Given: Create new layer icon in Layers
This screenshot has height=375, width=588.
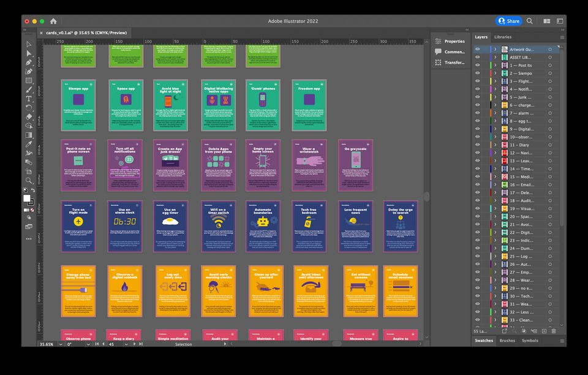Looking at the screenshot, I should [x=544, y=331].
